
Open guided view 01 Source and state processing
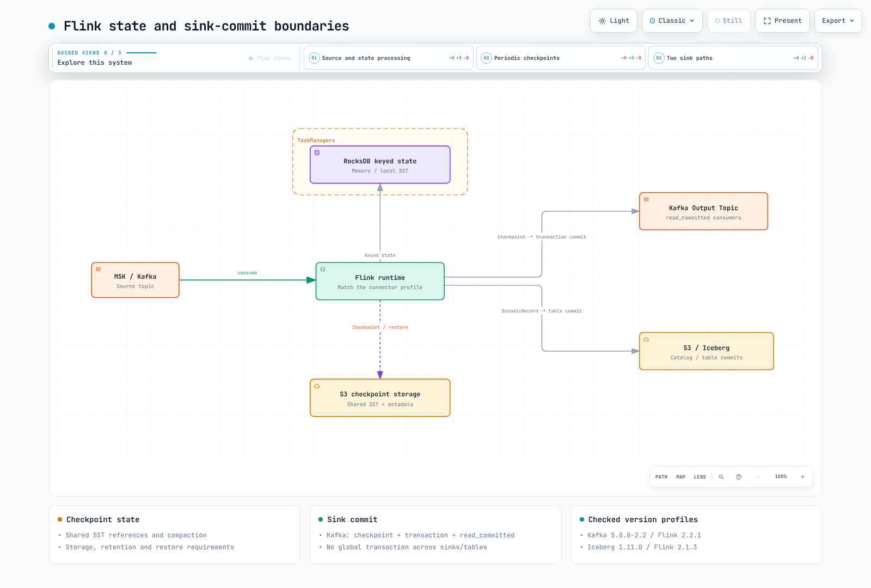click(388, 58)
